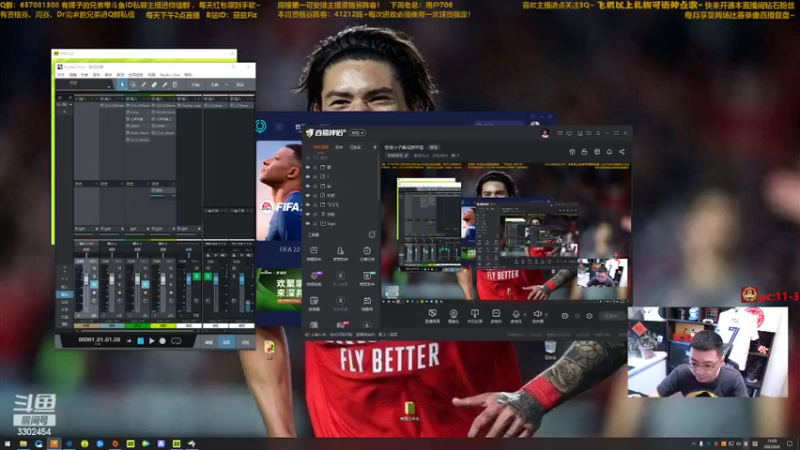800x450 pixels.
Task: Open the Recycle Bin on the desktop
Action: coord(550,347)
